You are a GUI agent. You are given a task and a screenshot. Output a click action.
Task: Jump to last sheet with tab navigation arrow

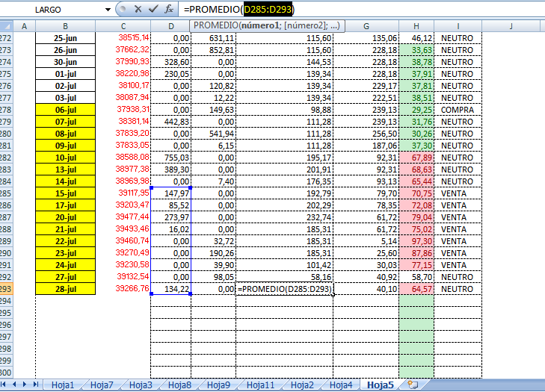[x=36, y=384]
